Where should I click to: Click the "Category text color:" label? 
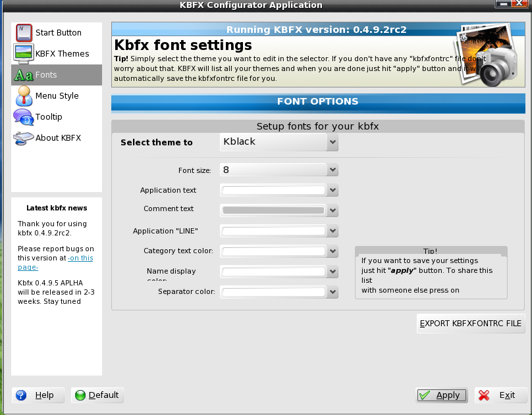178,251
